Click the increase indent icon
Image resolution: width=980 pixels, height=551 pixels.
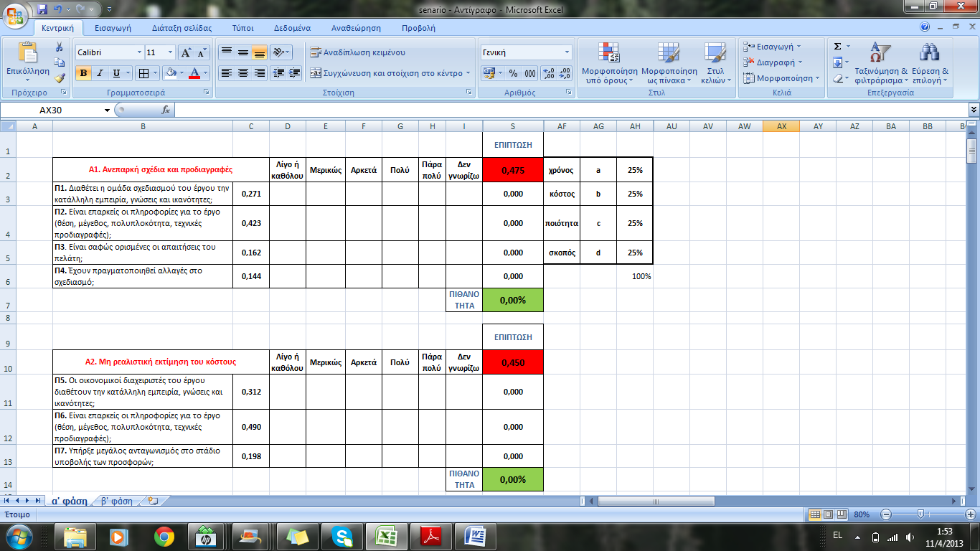(294, 73)
